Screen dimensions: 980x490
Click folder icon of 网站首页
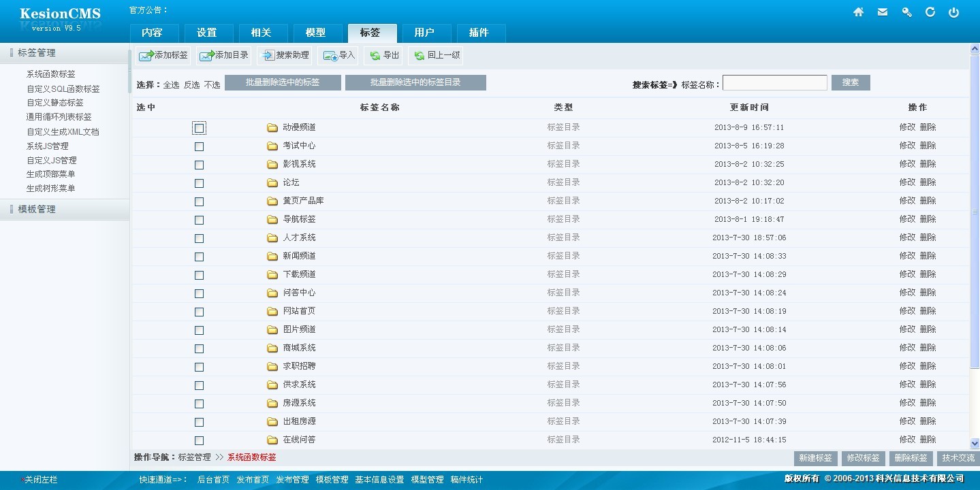(272, 311)
